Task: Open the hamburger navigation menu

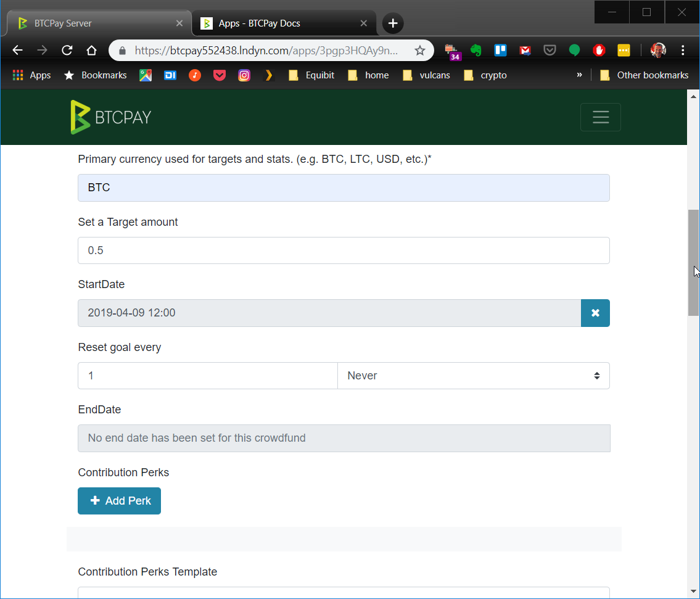Action: (601, 117)
